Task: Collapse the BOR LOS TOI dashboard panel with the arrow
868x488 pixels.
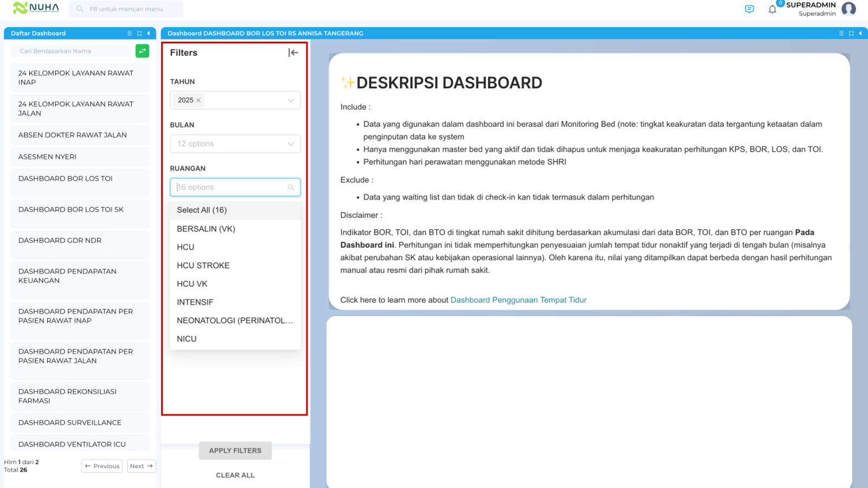Action: (x=860, y=33)
